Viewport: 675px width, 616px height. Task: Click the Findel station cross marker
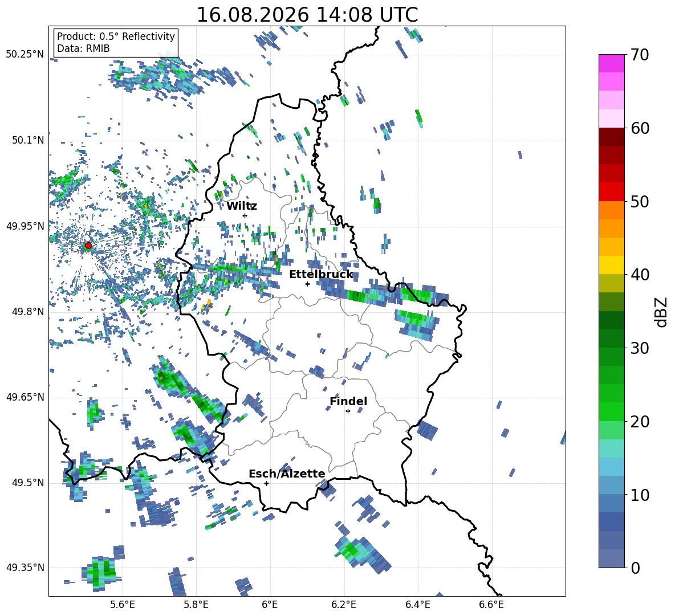coord(348,411)
